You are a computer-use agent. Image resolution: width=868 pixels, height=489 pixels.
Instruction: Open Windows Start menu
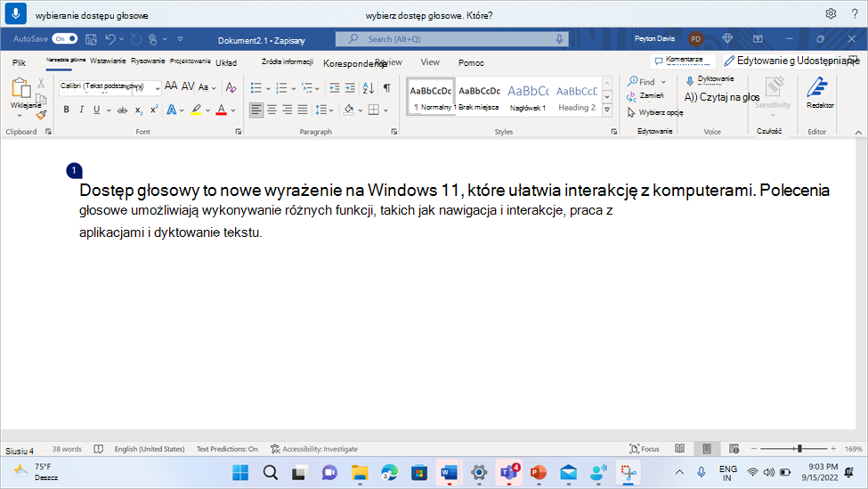(x=240, y=472)
